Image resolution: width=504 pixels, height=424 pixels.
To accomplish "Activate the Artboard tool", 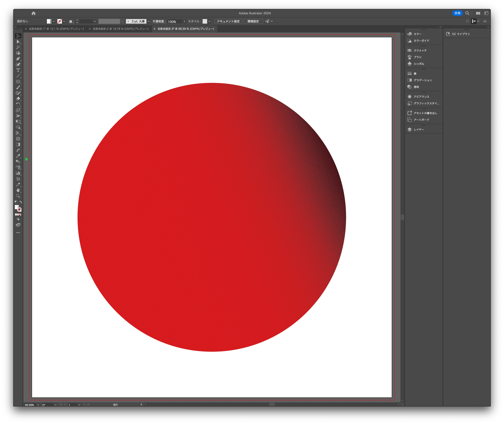I will [18, 179].
